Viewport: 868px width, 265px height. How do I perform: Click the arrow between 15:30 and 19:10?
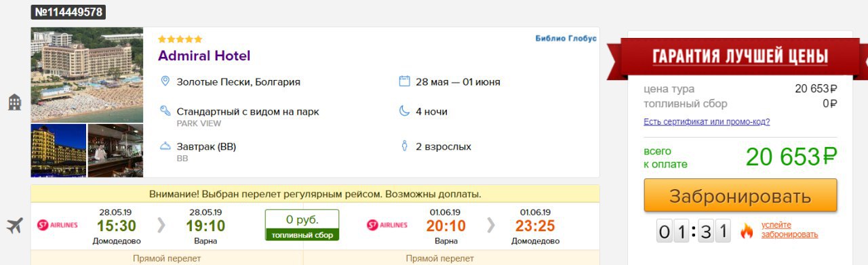click(x=161, y=225)
